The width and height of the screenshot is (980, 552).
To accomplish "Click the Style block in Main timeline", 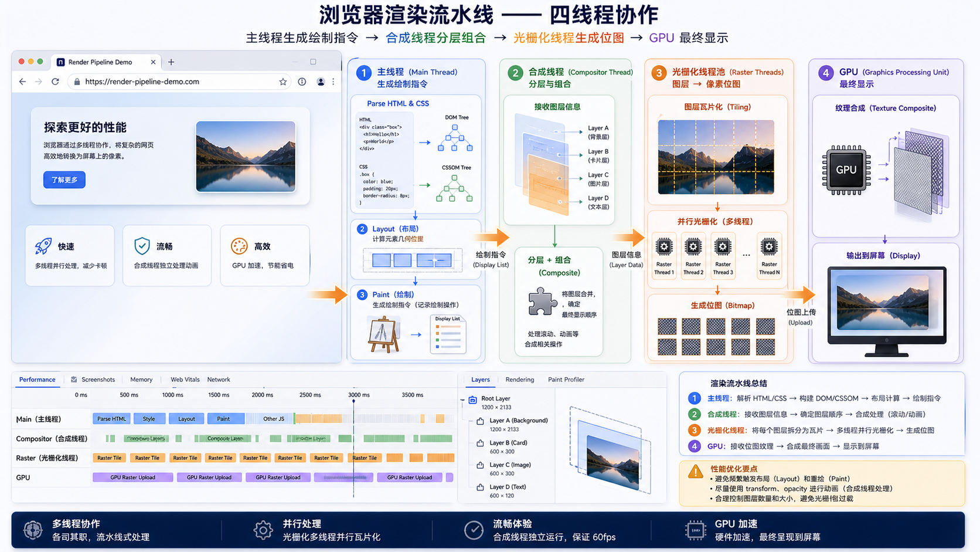I will pyautogui.click(x=149, y=419).
